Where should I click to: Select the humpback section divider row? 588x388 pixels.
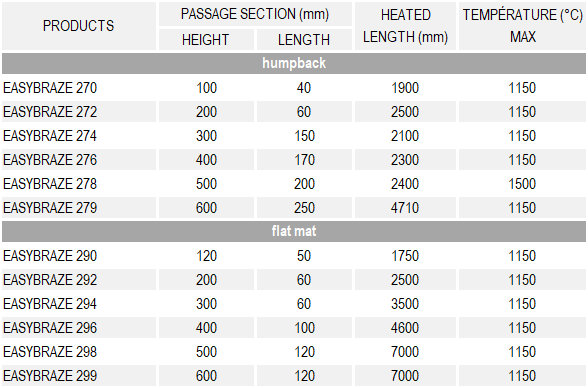(294, 63)
